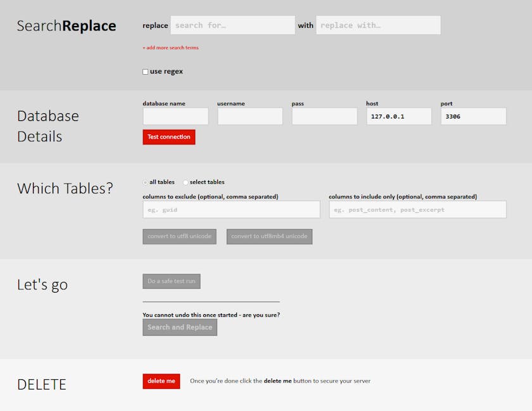Enable the 'use regex' checkbox
The image size is (532, 411).
146,72
